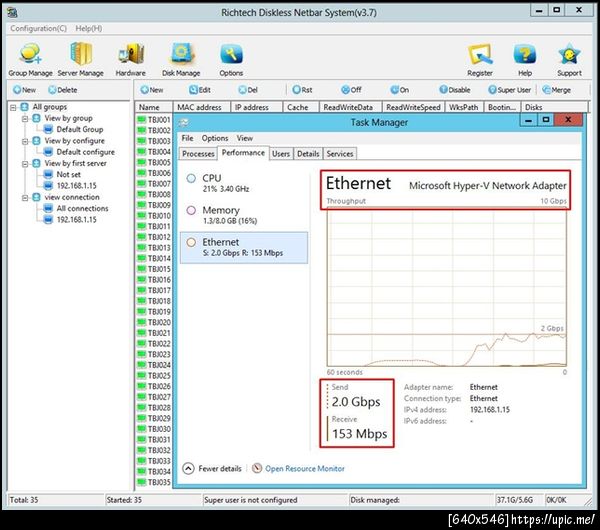Open the Options wrench icon
Screen dimensions: 600x530
click(x=231, y=59)
